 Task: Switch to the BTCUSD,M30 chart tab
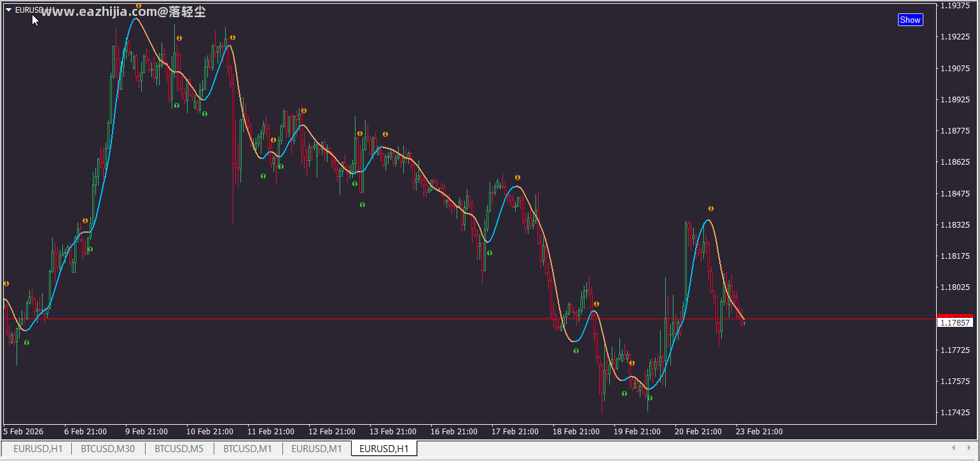(108, 449)
